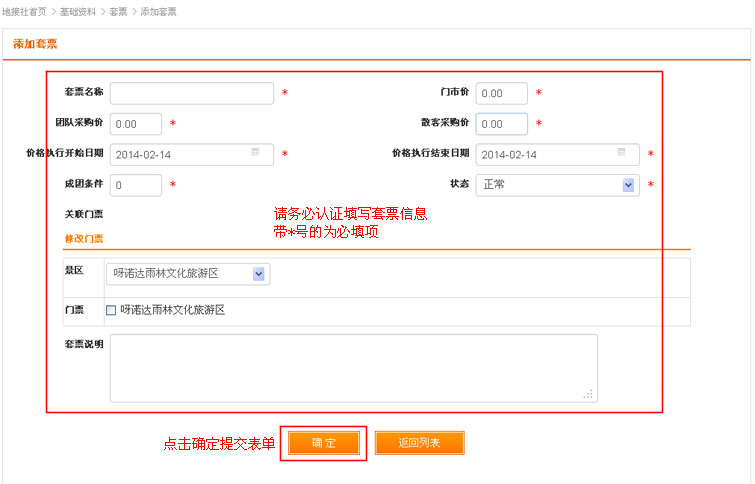Focus the 套票名称 text field
Screen dimensions: 755x484
(x=191, y=93)
